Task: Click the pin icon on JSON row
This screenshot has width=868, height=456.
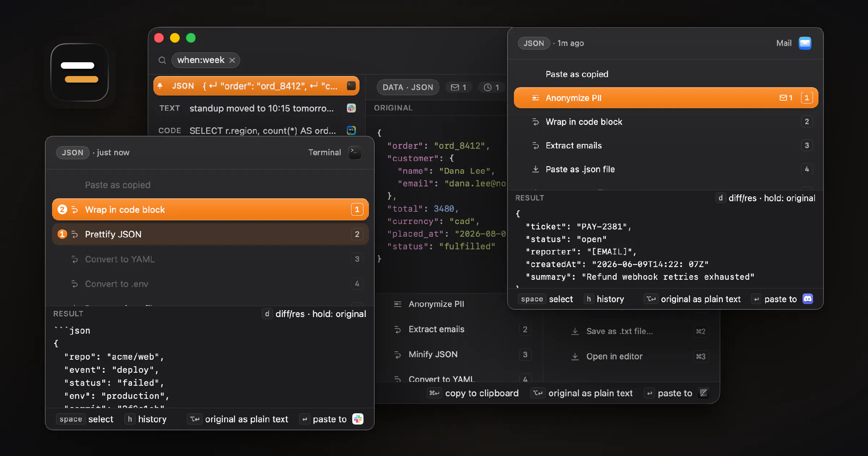Action: click(160, 86)
